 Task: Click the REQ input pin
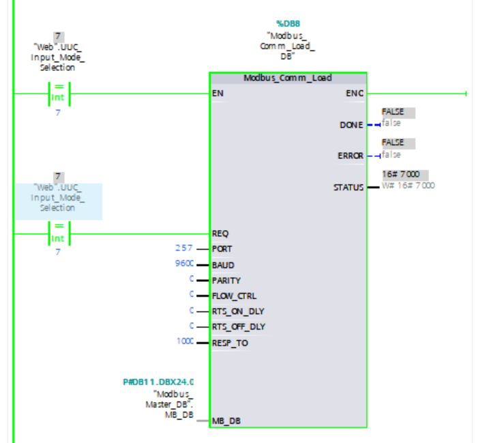point(220,234)
